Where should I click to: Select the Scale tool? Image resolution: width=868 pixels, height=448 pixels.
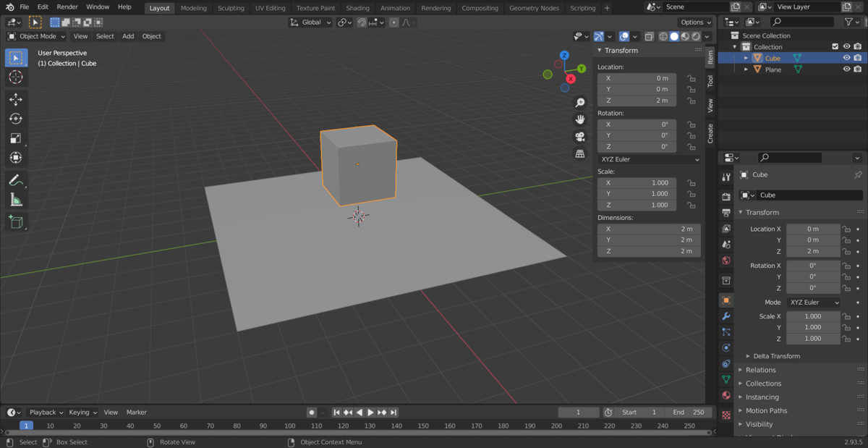click(16, 138)
